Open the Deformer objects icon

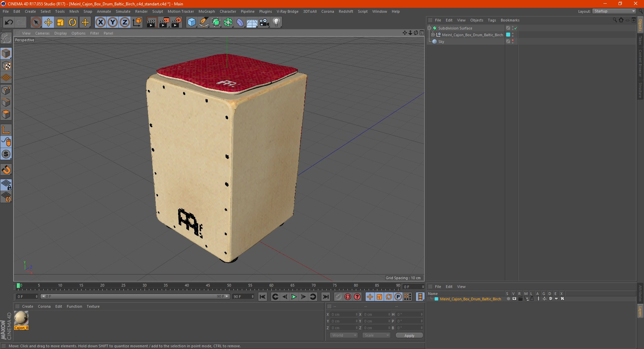click(240, 22)
